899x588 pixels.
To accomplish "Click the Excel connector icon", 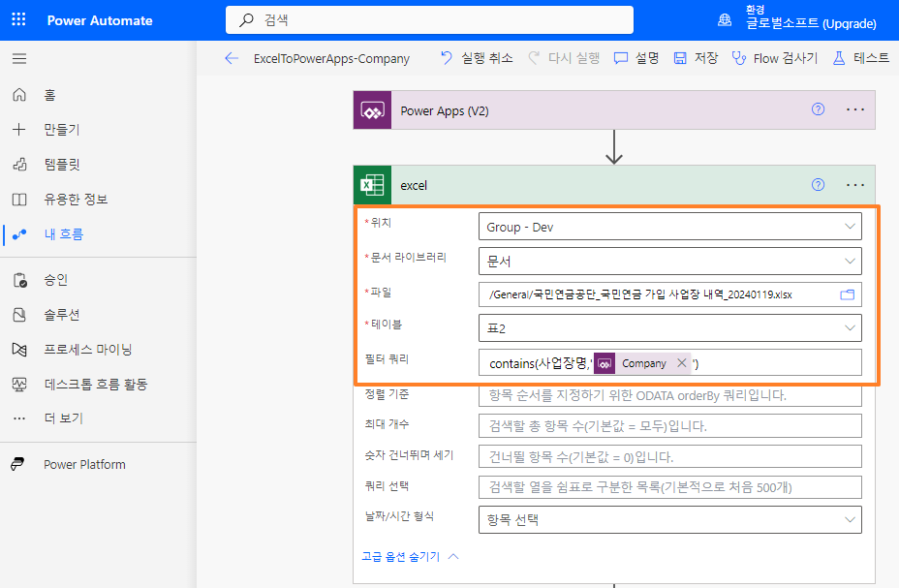I will click(x=372, y=185).
